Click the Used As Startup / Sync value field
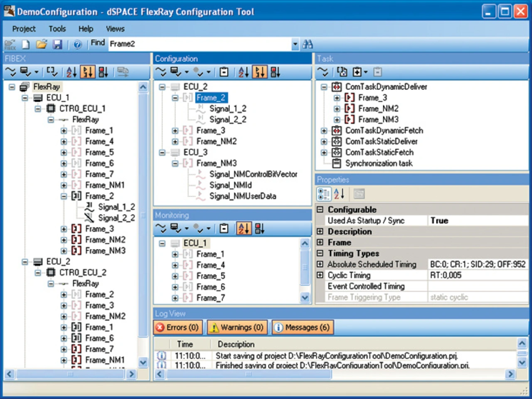 coord(478,221)
